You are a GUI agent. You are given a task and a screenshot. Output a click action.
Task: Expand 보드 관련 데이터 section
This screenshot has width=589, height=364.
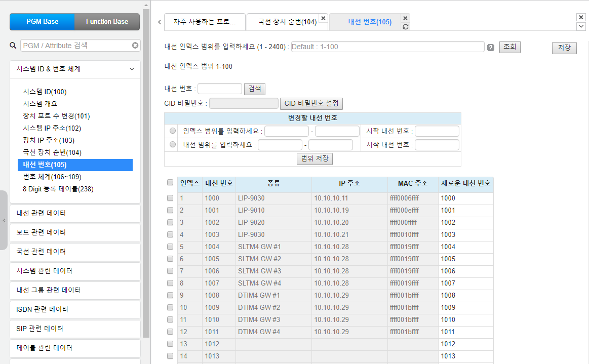(75, 232)
